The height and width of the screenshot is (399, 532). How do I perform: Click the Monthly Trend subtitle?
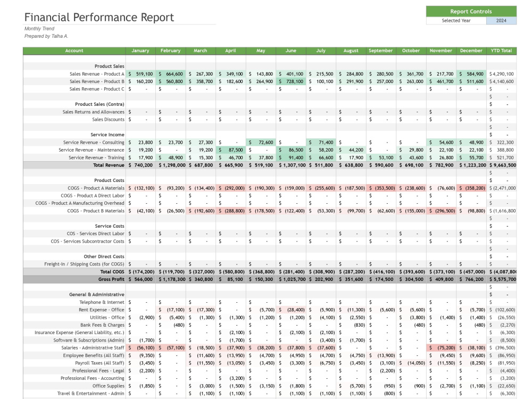click(x=39, y=29)
